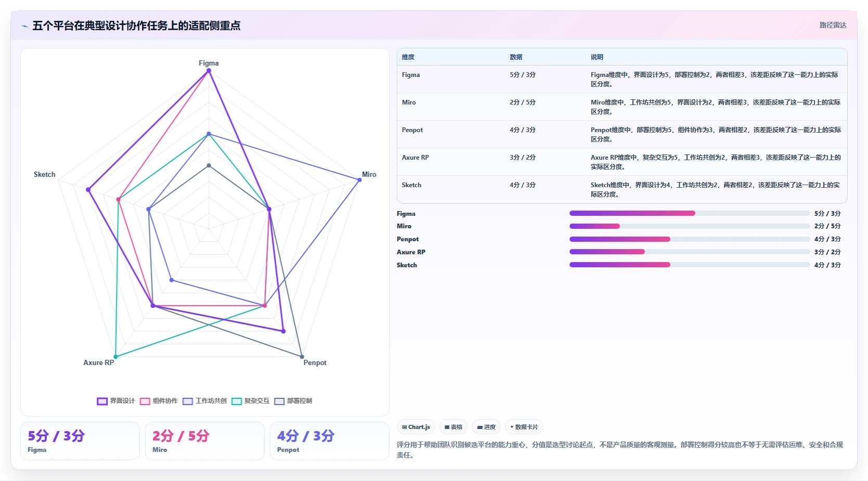The image size is (868, 481).
Task: Click the Figma progress bar
Action: coord(690,213)
